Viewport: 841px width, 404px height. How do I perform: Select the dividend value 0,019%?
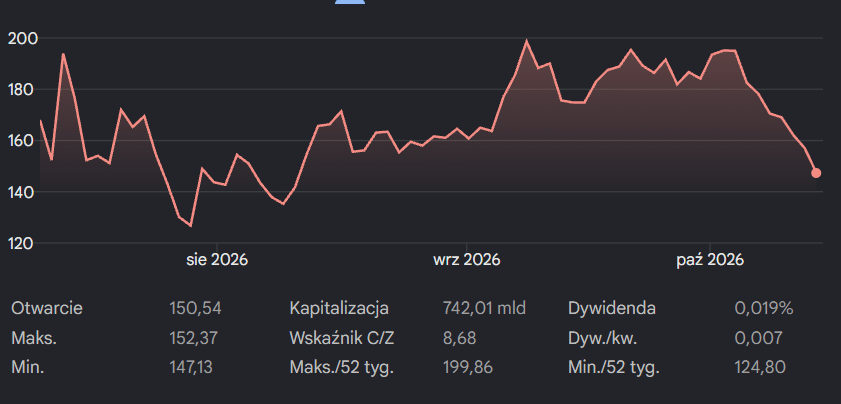pos(764,308)
